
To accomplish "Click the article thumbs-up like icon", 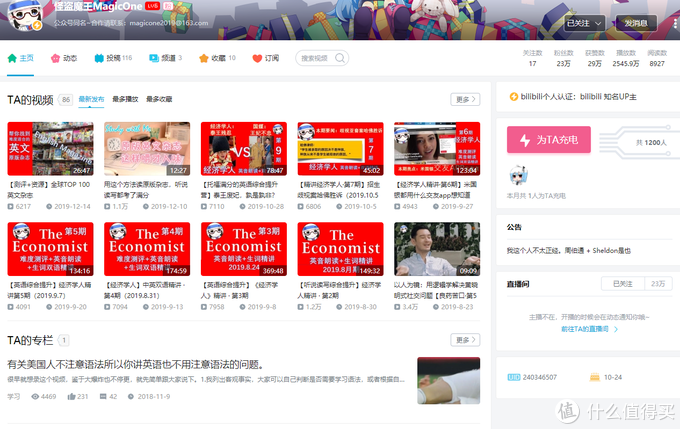I will tap(72, 396).
